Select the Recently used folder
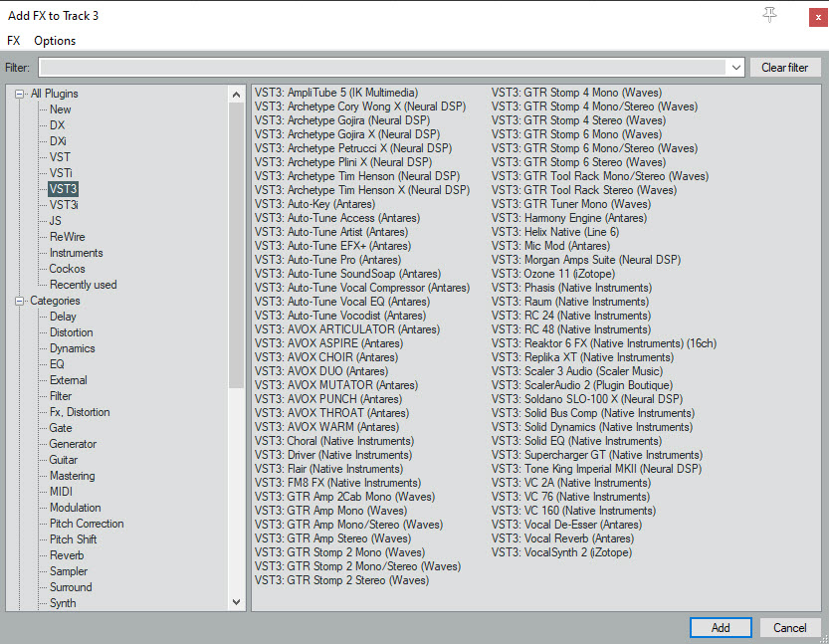The image size is (829, 644). coord(83,285)
